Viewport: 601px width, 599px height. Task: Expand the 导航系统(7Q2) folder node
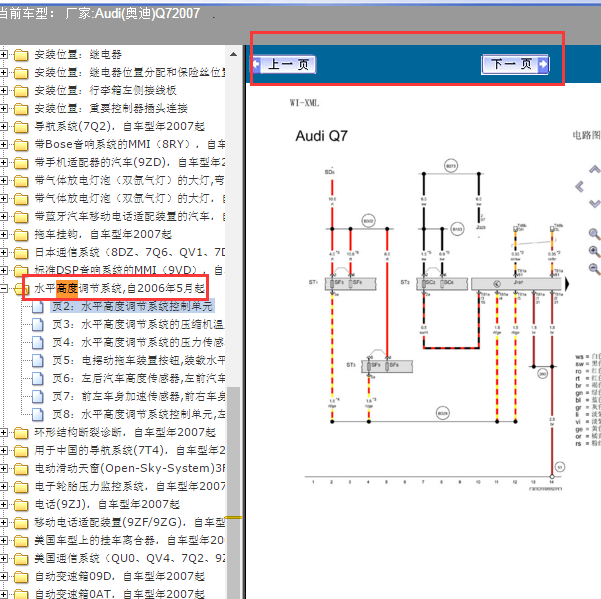3,126
